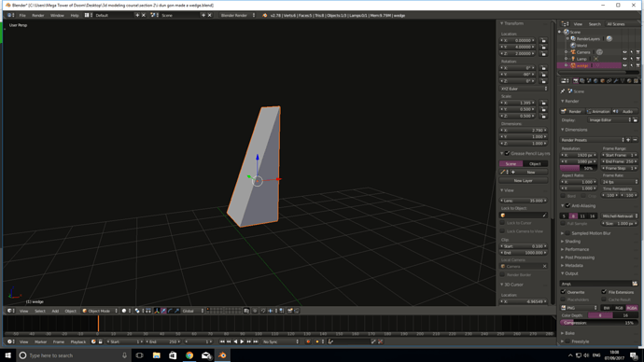Enable the Sampled Motion Blur checkbox
This screenshot has width=644, height=362.
coord(568,233)
